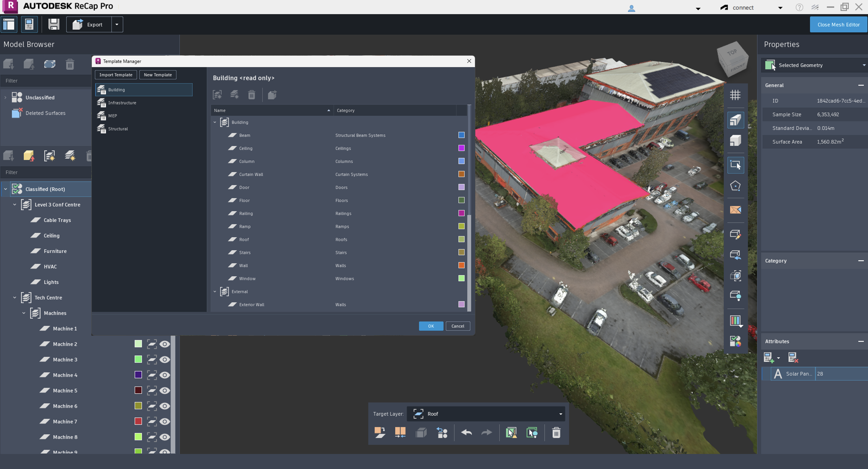The image size is (868, 469).
Task: Click the split surface icon in Target Layer toolbar
Action: (400, 433)
